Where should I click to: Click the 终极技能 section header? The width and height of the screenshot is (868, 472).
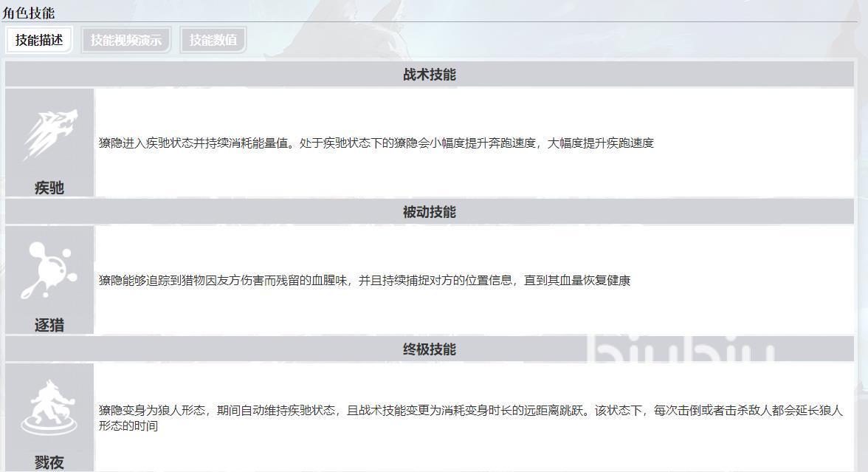coord(430,349)
